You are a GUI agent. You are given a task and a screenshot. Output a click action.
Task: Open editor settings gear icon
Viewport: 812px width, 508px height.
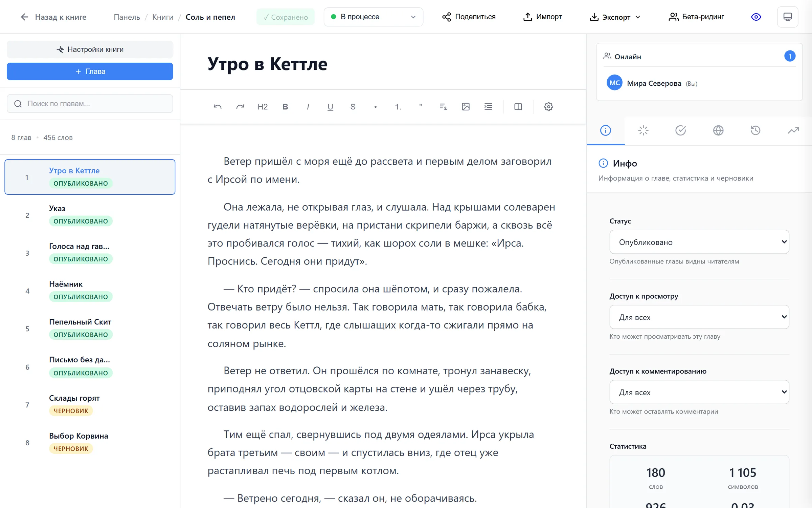coord(548,107)
